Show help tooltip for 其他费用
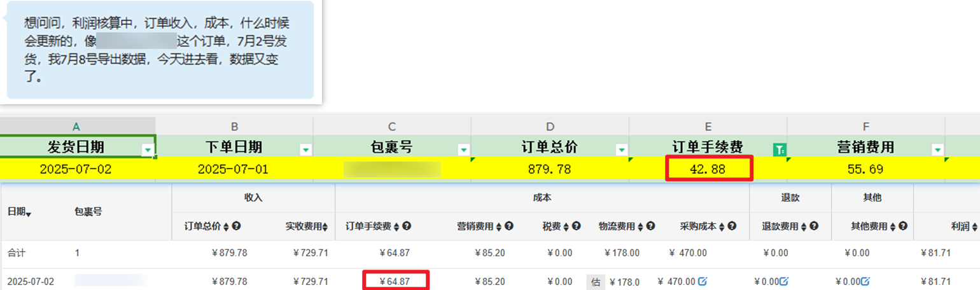This screenshot has width=980, height=290. tap(903, 226)
